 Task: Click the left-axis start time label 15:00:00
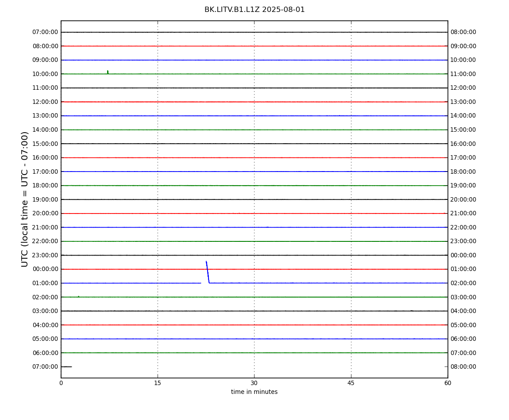pyautogui.click(x=46, y=144)
